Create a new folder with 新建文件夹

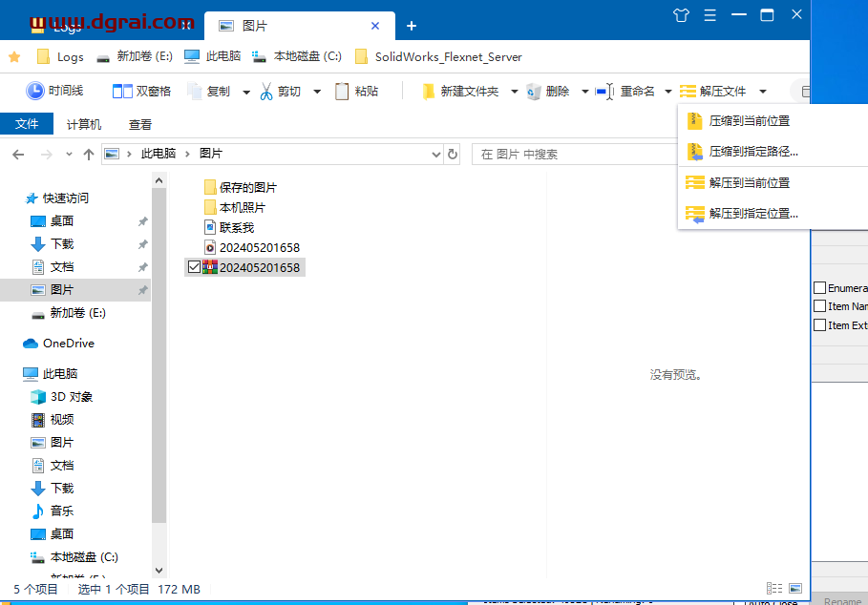click(460, 92)
